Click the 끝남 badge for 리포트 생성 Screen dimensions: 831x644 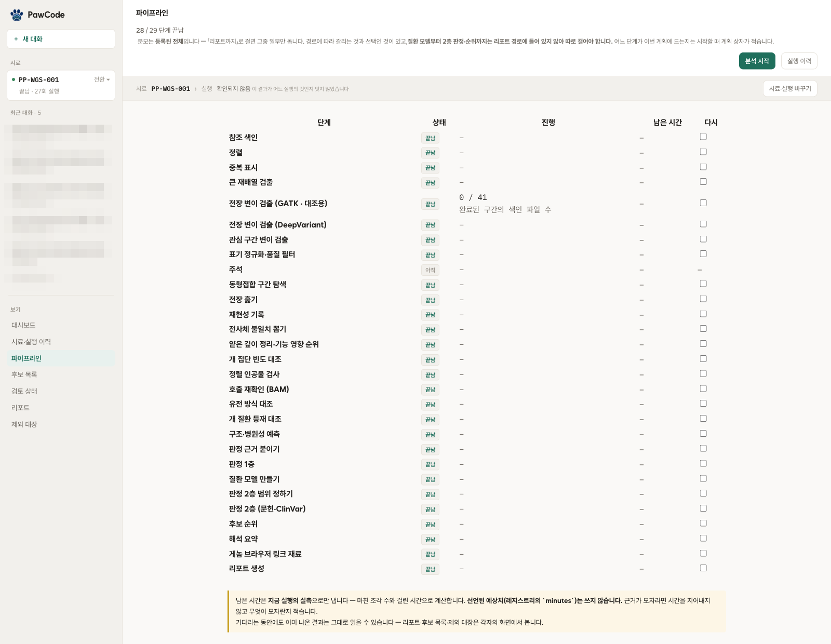pos(430,569)
